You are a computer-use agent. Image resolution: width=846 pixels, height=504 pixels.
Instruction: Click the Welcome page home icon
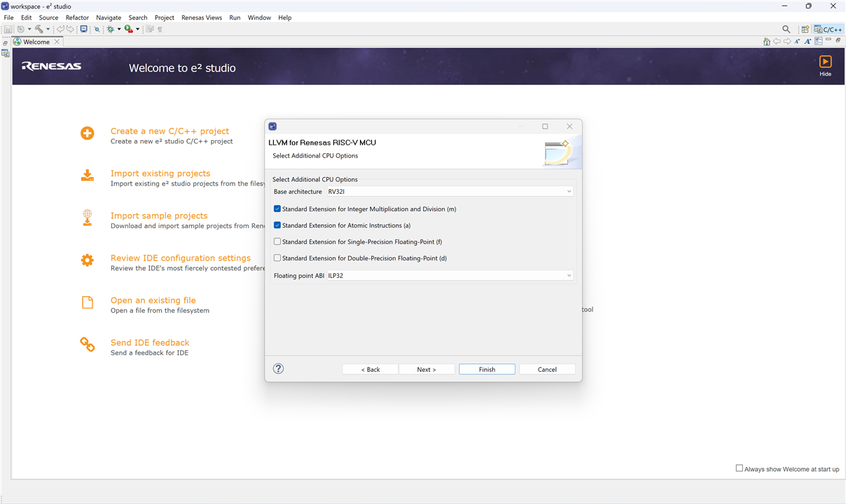(x=767, y=42)
